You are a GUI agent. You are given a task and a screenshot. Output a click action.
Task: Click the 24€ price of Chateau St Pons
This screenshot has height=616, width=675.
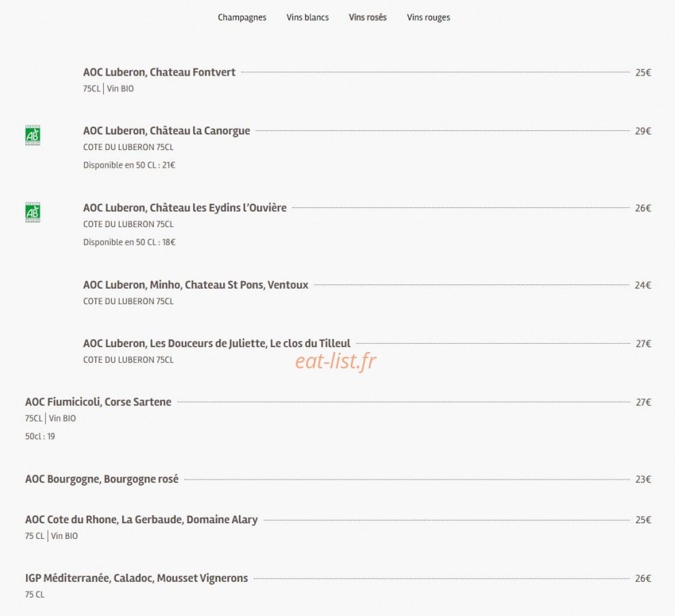coord(643,285)
